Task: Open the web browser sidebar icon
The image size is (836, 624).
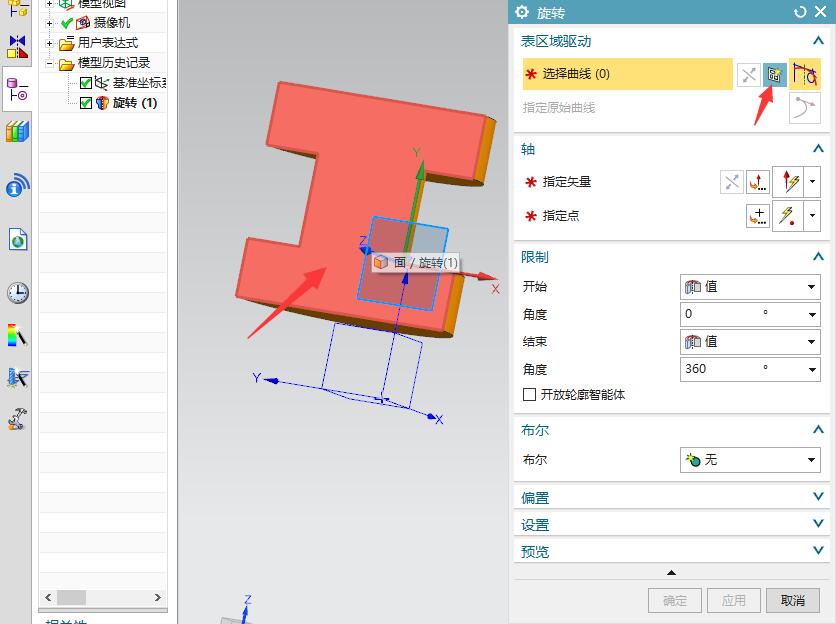Action: 17,239
